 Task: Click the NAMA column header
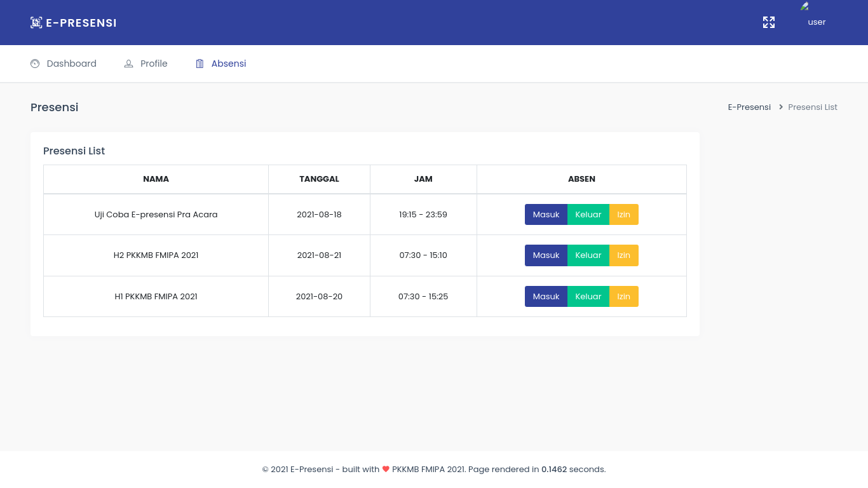(x=156, y=179)
